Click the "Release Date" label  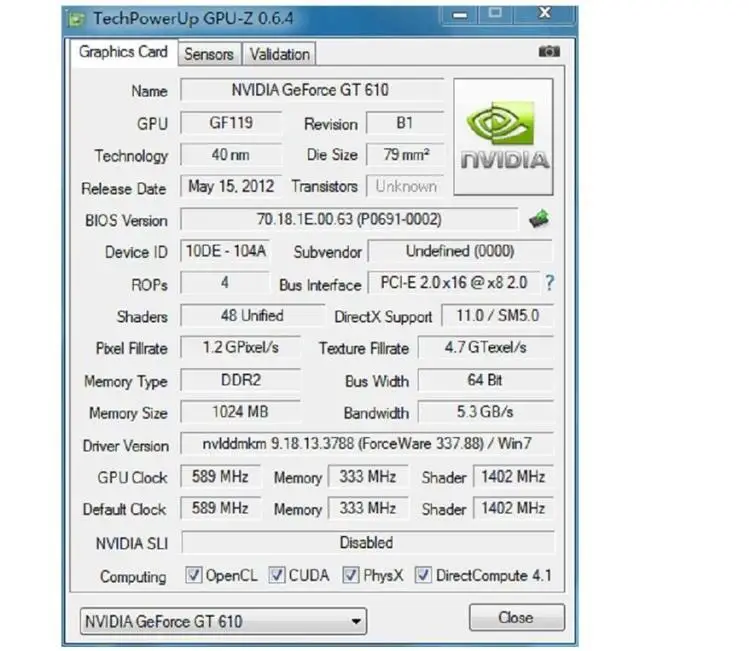[124, 189]
